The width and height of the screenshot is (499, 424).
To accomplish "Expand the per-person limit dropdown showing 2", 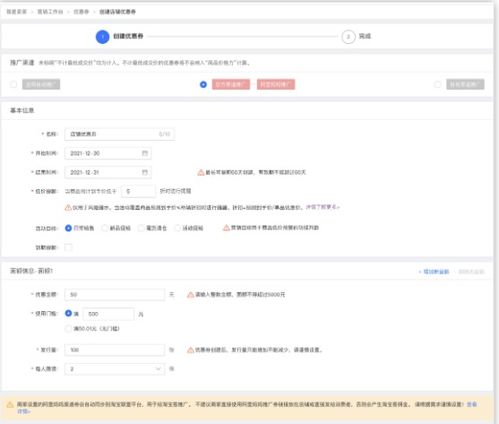I will [115, 369].
